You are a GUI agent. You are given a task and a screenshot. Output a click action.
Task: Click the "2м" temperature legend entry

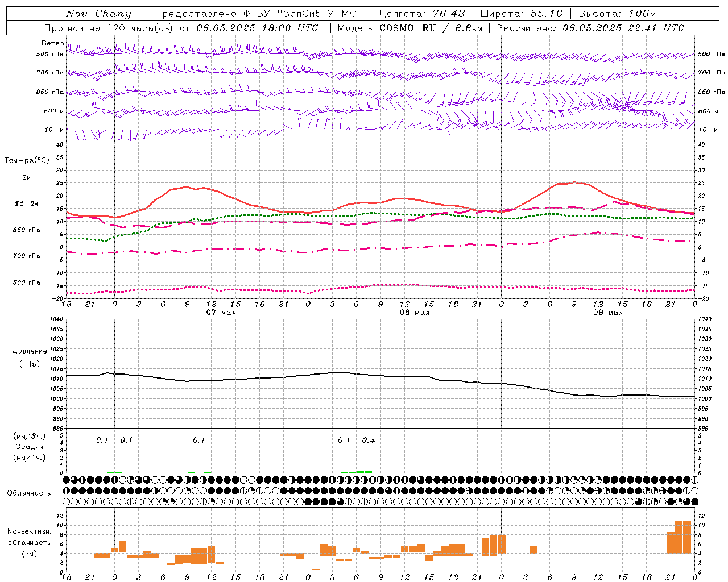pos(27,178)
